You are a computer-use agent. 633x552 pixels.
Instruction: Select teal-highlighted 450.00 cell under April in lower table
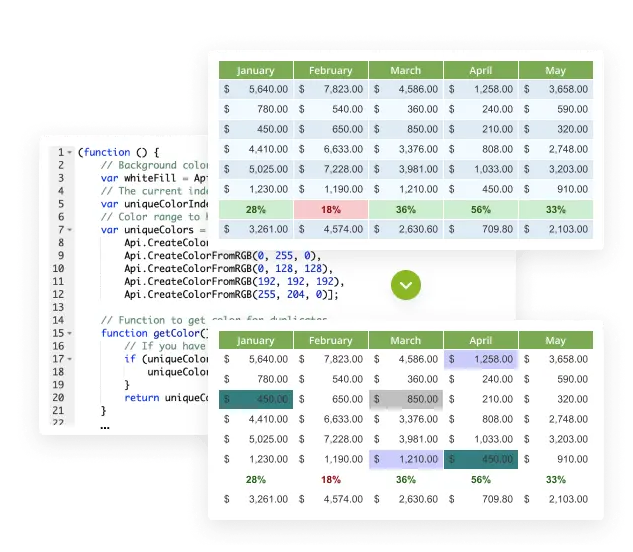481,459
